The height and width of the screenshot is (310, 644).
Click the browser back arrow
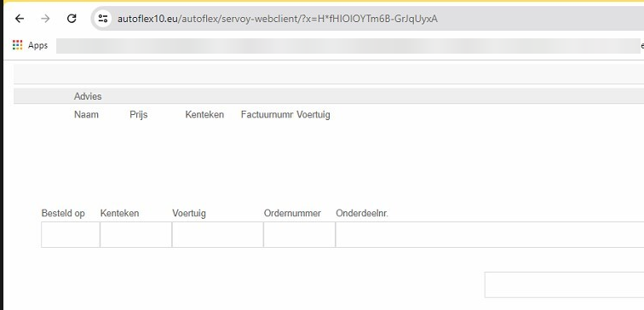(x=20, y=19)
